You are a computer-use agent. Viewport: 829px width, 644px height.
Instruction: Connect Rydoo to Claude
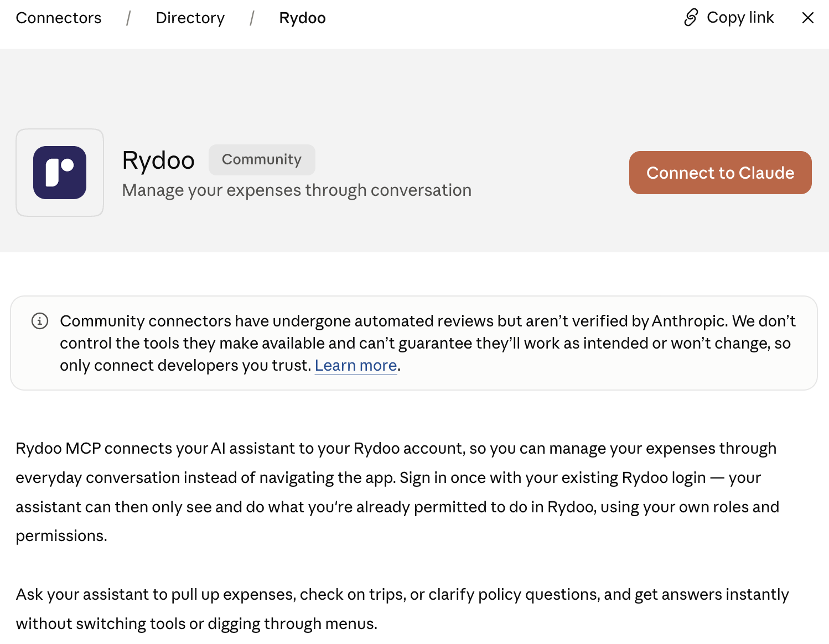tap(721, 173)
